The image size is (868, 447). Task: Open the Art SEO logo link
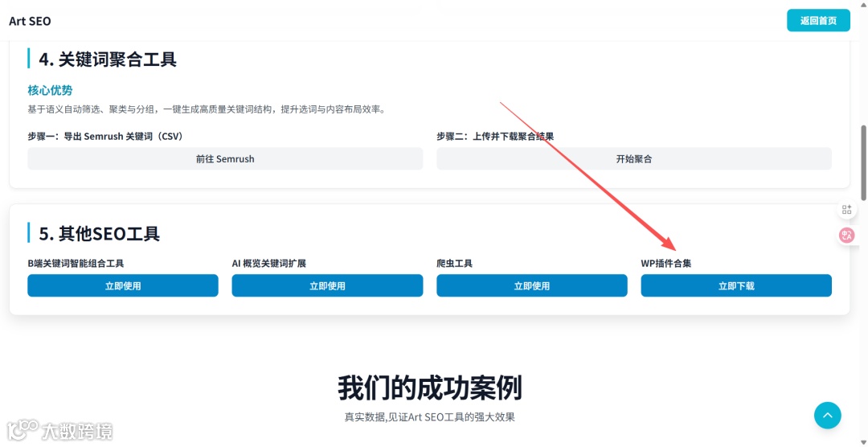[30, 21]
